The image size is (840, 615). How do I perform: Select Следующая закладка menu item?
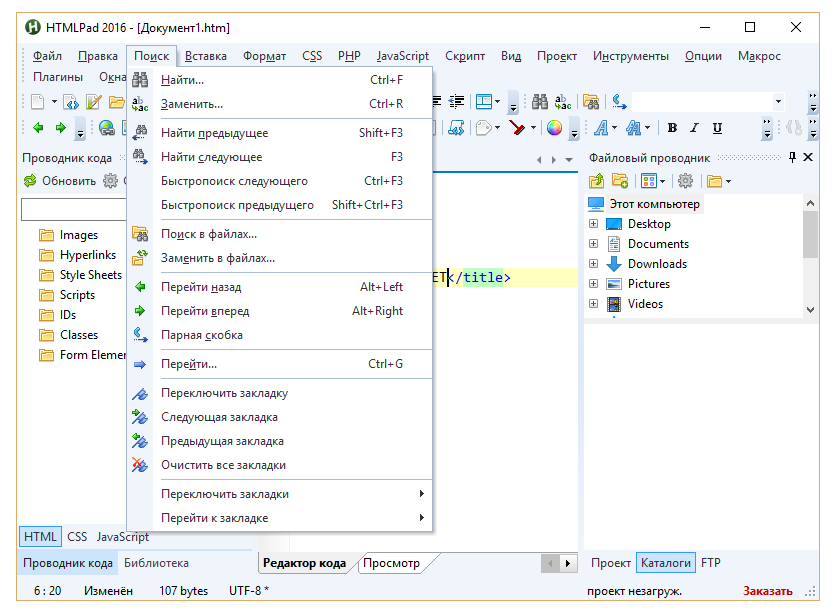point(279,417)
